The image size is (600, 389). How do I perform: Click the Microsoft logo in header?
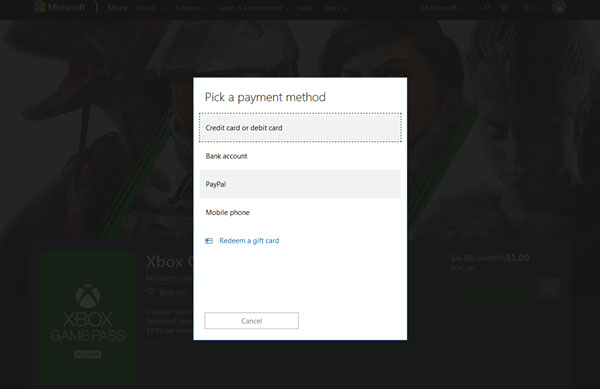click(60, 7)
